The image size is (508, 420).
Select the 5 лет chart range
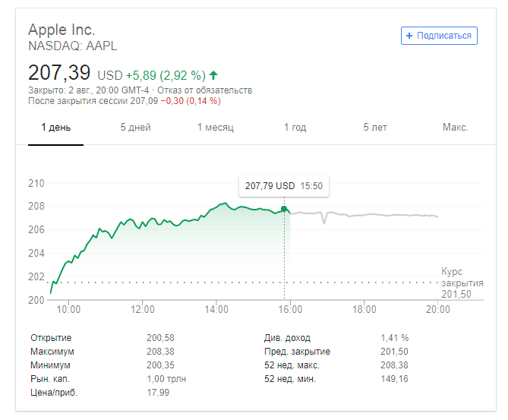375,127
